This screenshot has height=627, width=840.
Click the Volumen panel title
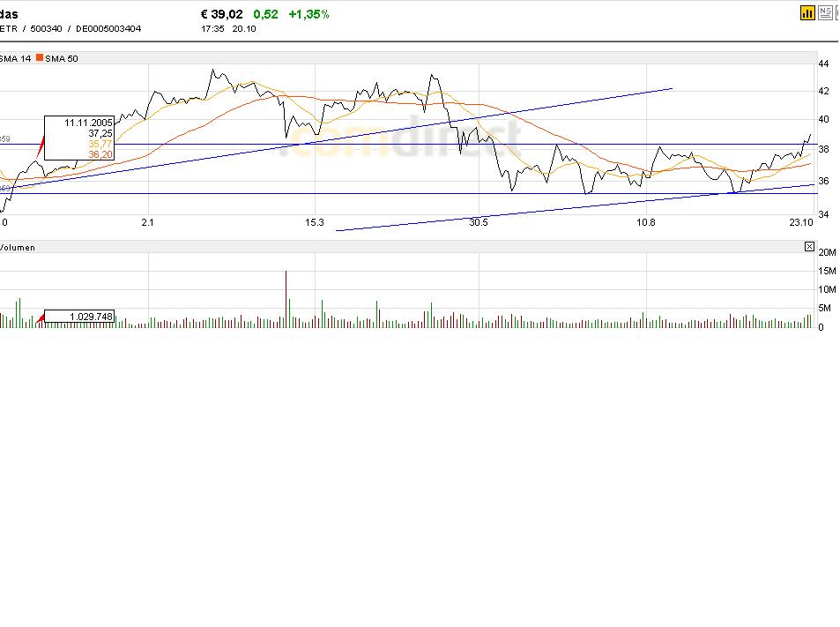point(18,248)
